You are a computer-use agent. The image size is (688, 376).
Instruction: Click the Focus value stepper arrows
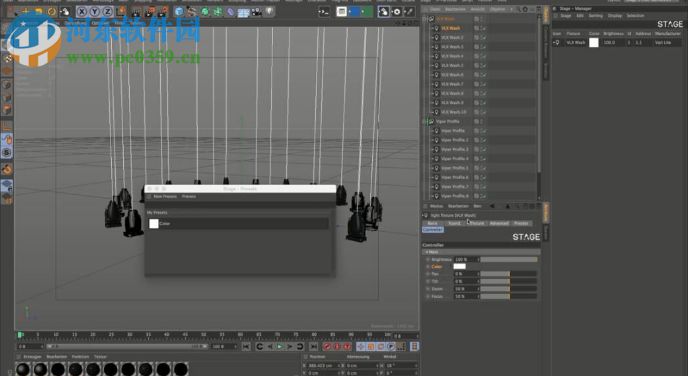point(478,296)
